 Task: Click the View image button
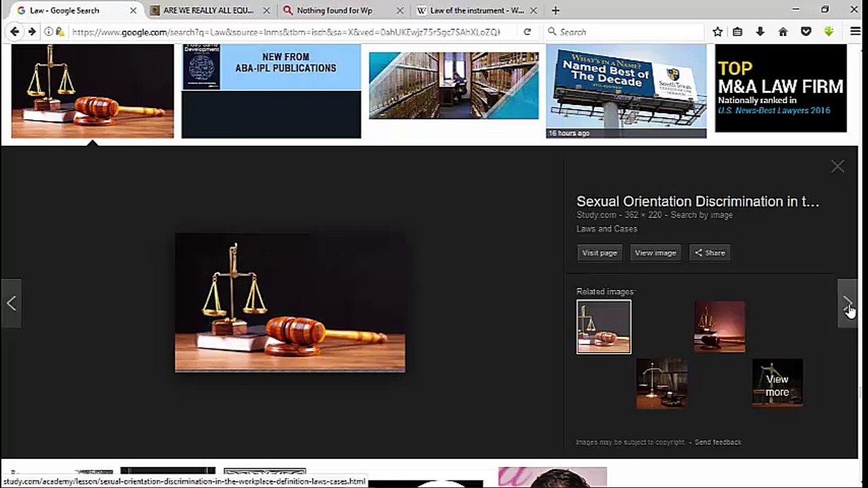[x=655, y=253]
